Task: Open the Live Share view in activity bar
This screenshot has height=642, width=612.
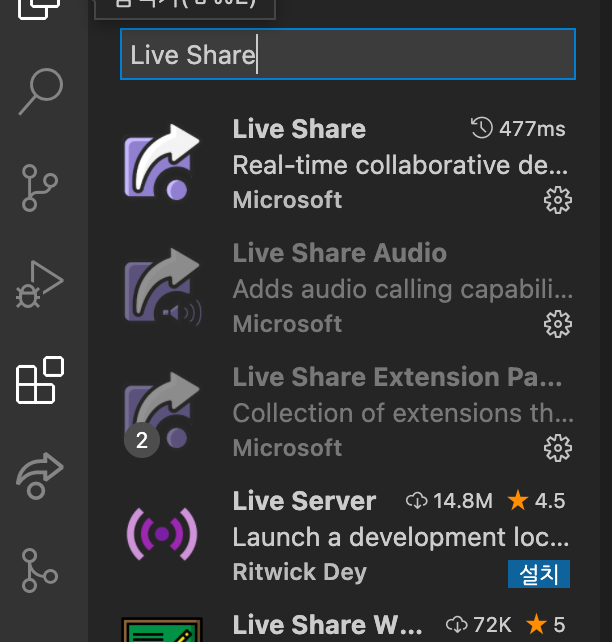Action: click(40, 476)
